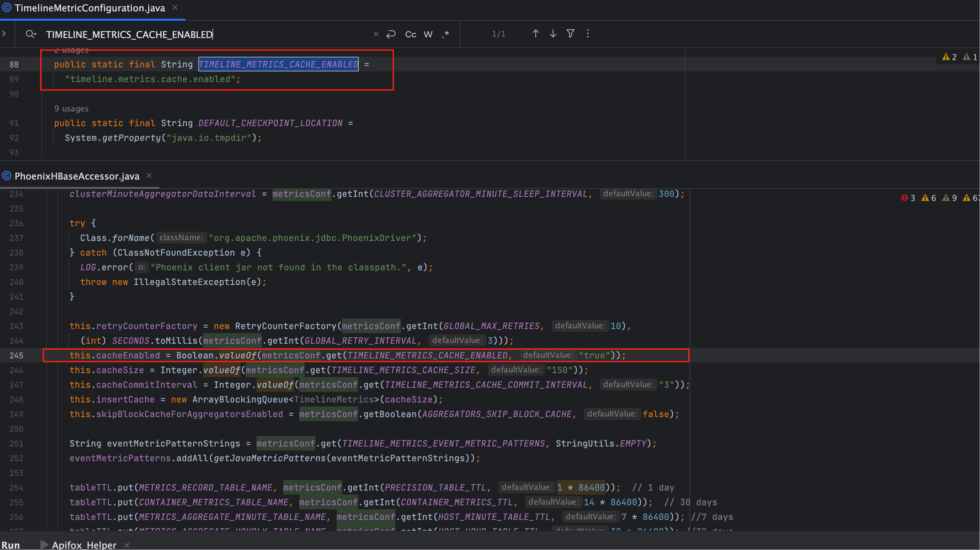Viewport: 980px width, 550px height.
Task: Toggle whole Words (W) option
Action: (x=428, y=35)
